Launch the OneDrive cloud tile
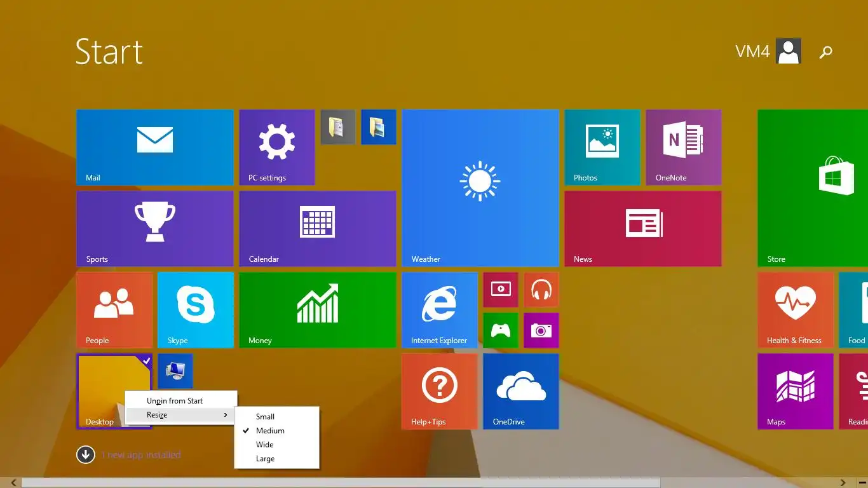 (x=521, y=391)
